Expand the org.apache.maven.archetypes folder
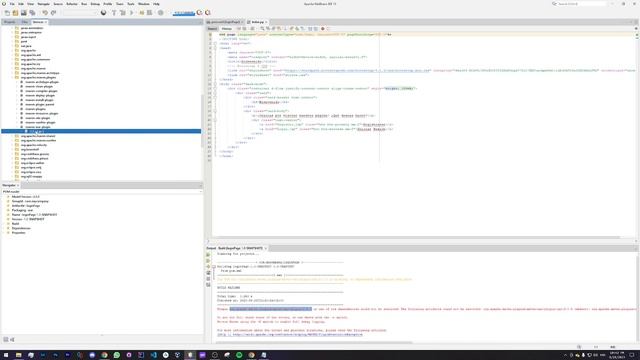The height and width of the screenshot is (360, 640). (x=13, y=73)
